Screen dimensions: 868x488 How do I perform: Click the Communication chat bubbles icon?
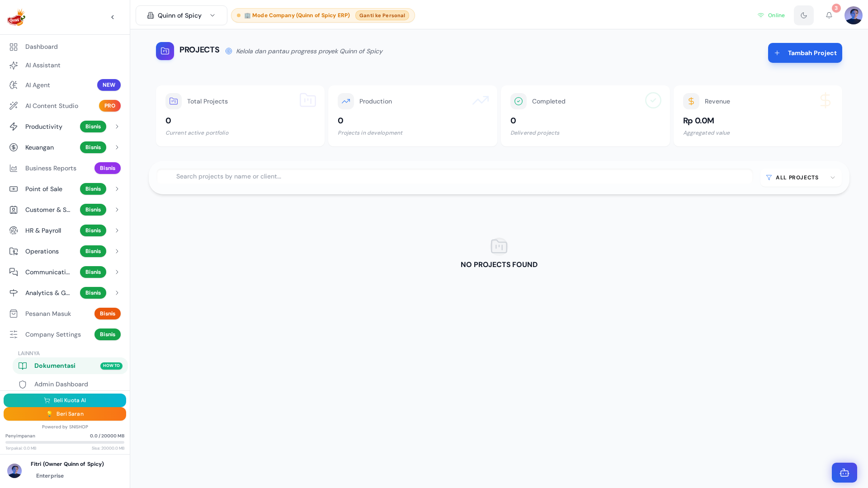[14, 272]
